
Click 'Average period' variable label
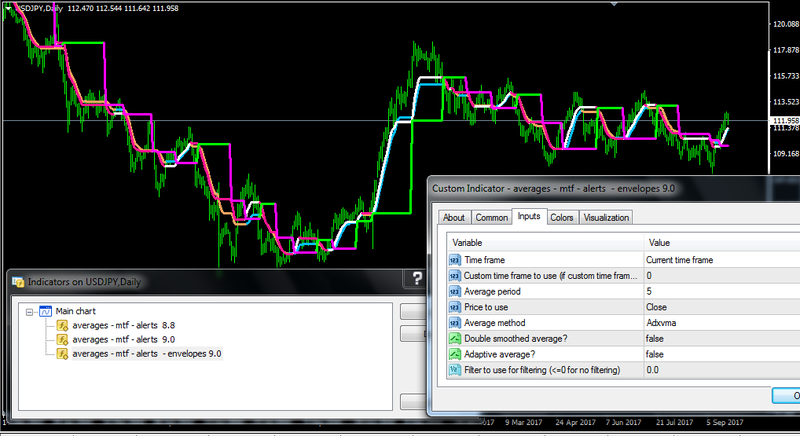pos(492,292)
